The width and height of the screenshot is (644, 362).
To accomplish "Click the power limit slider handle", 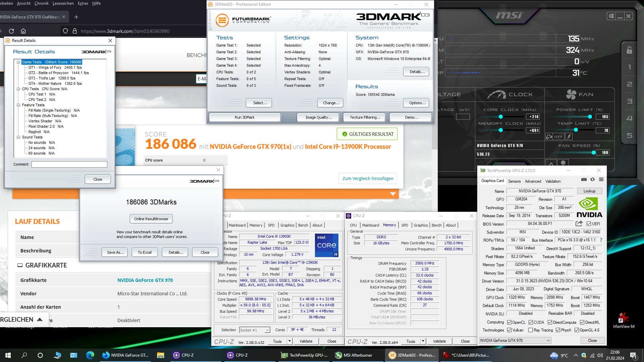I will 590,117.
